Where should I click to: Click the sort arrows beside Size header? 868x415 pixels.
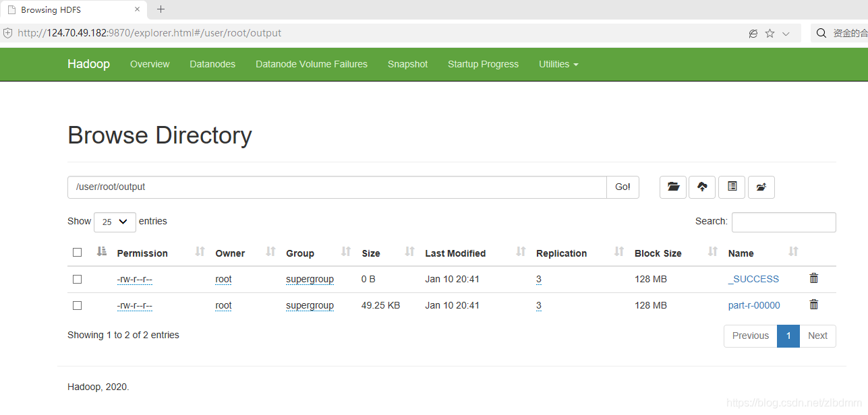(409, 251)
